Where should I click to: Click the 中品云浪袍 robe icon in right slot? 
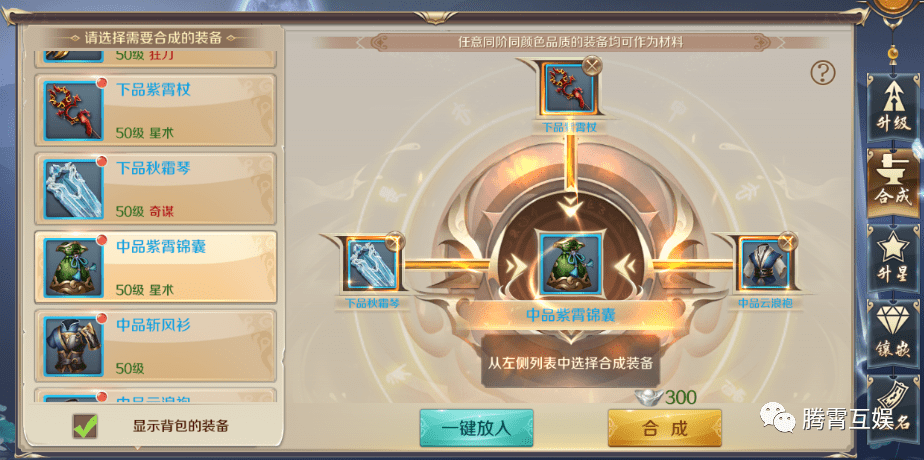[764, 264]
